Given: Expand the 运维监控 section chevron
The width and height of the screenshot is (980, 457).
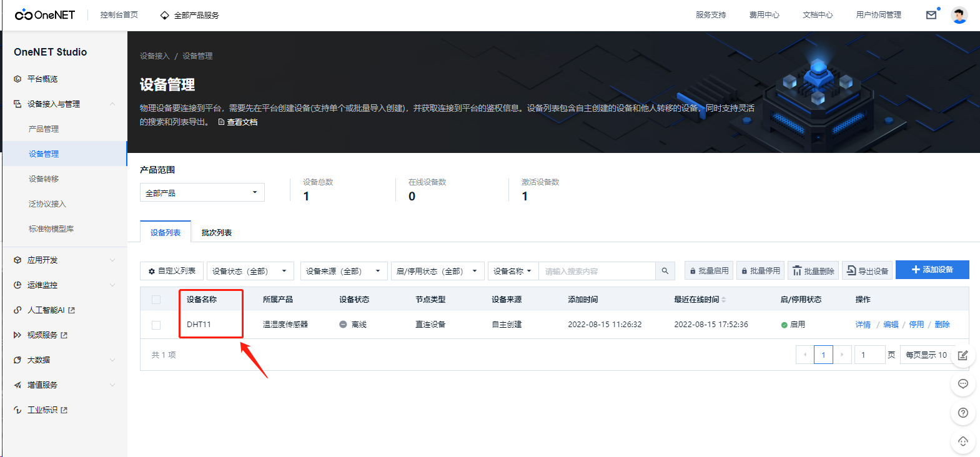Looking at the screenshot, I should [x=112, y=285].
